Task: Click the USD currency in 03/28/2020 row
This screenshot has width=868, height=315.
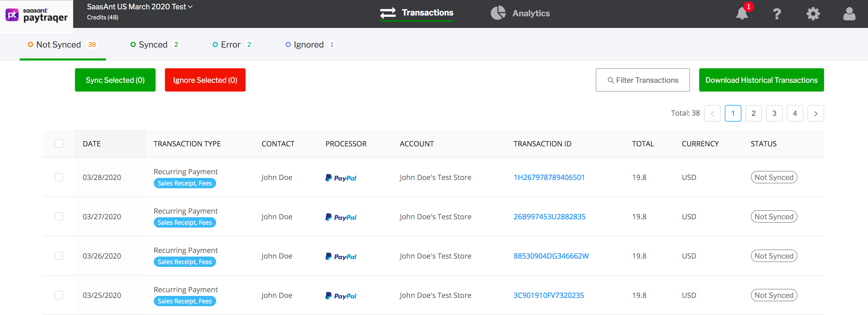Action: tap(689, 177)
